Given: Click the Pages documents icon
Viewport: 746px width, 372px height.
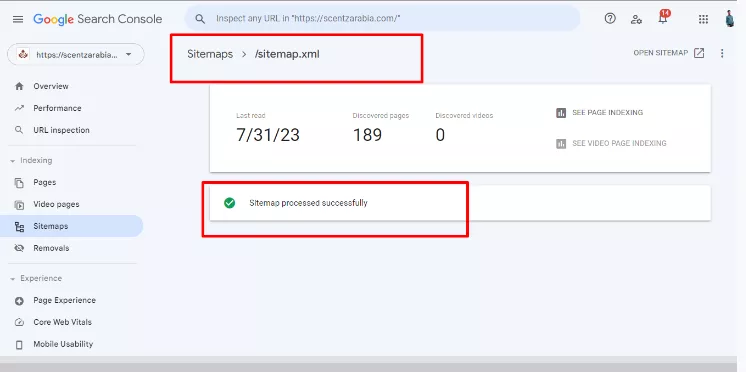Looking at the screenshot, I should 19,183.
